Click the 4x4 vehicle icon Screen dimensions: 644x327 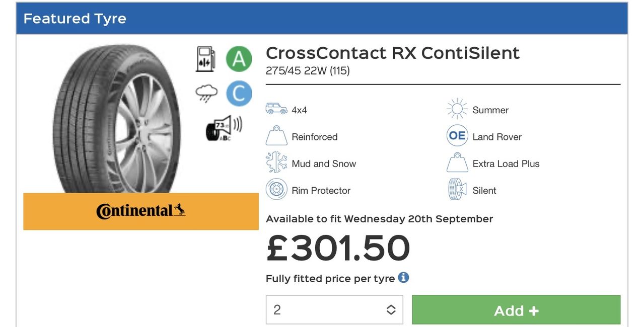pyautogui.click(x=276, y=110)
